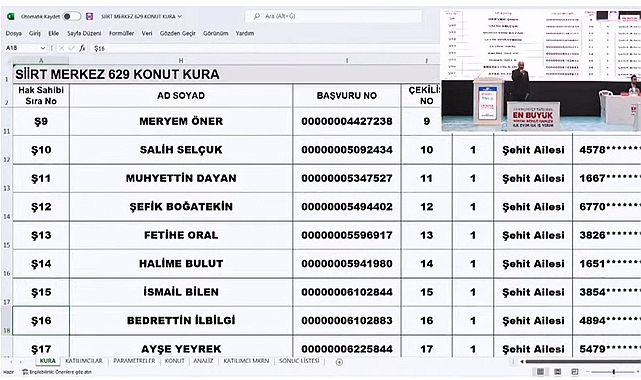The image size is (641, 380).
Task: Toggle the Otomatik Kaydet autosave switch
Action: [72, 16]
